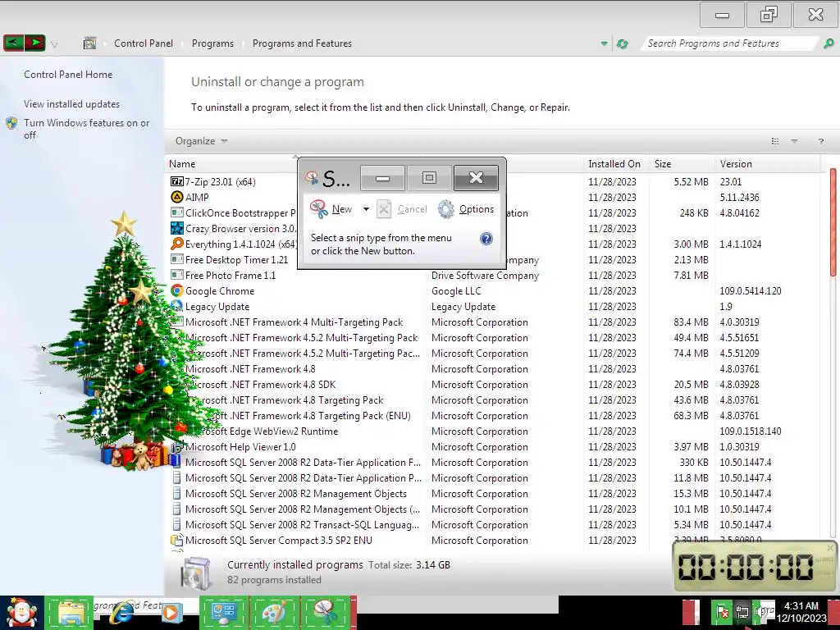840x630 pixels.
Task: Sort by the Size column header
Action: [x=682, y=164]
